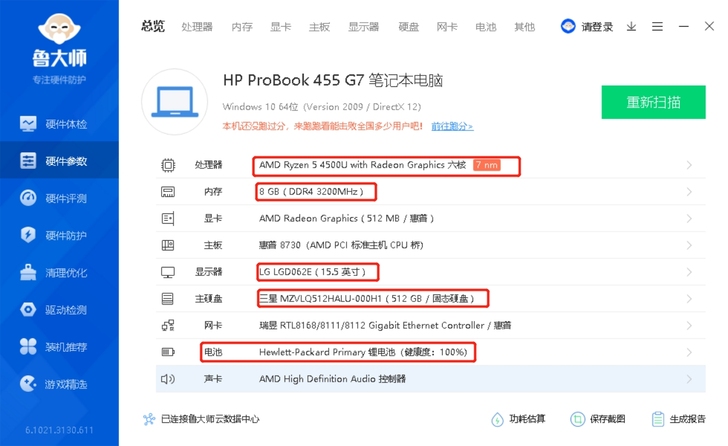Expand the 声卡 row chevron
The height and width of the screenshot is (446, 728).
pos(689,379)
